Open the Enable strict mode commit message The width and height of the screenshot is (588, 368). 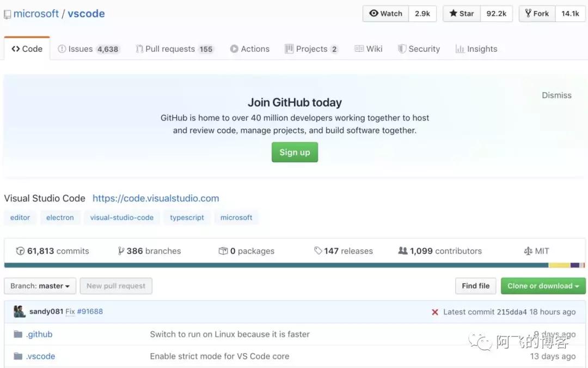(220, 356)
